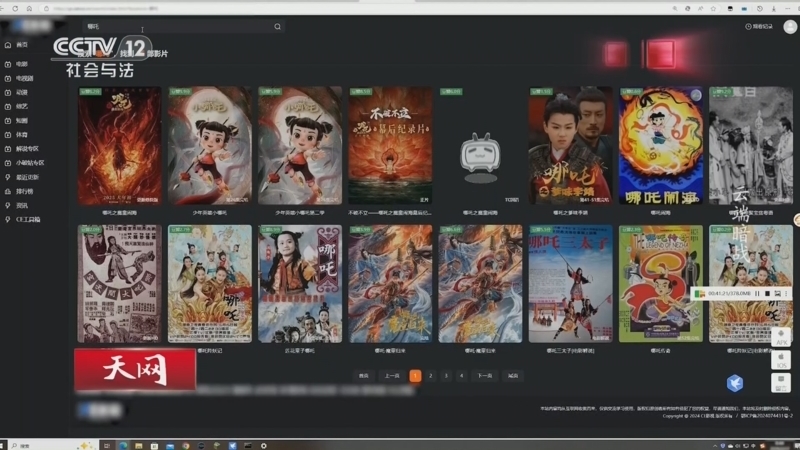Open the old newspaper-style poster in second row
The width and height of the screenshot is (800, 450).
pyautogui.click(x=119, y=284)
